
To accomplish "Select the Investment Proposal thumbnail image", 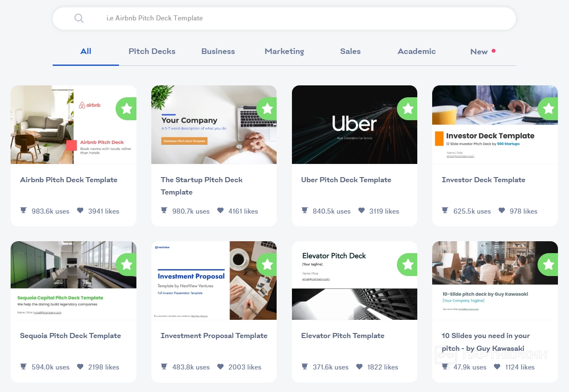I will pyautogui.click(x=214, y=280).
